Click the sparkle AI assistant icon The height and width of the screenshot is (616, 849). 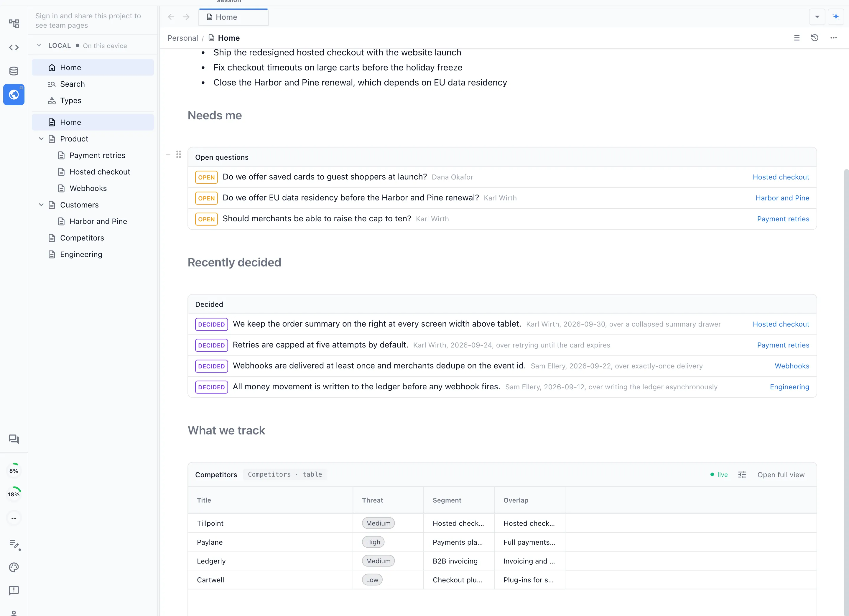click(x=835, y=17)
